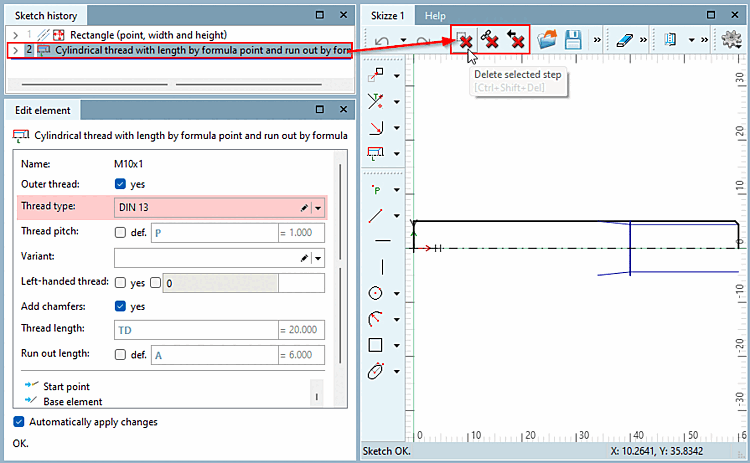Select Rectangle (point, width and height) step
Image resolution: width=750 pixels, height=463 pixels.
click(x=148, y=35)
